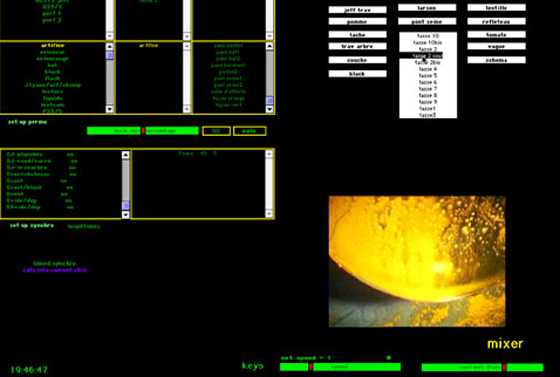The height and width of the screenshot is (377, 560).
Task: Click the scroll-up arrow beside the artifice list
Action: pos(110,47)
